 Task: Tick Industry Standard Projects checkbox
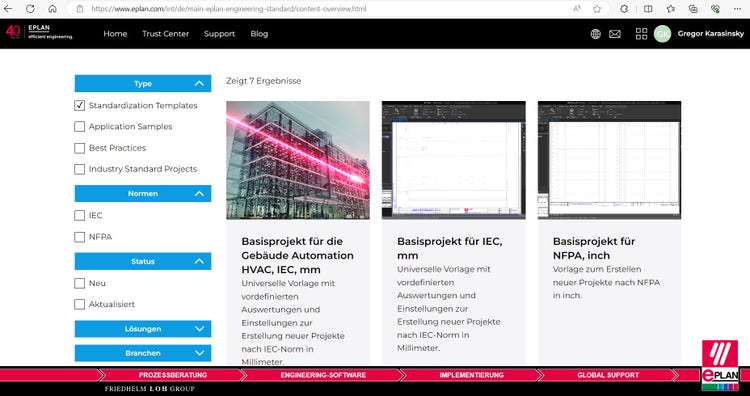click(79, 169)
